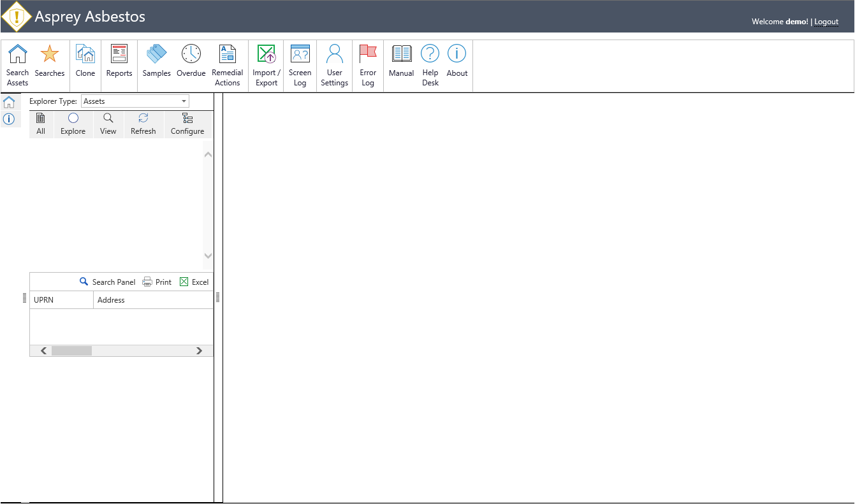Expand the Explorer Type dropdown

pyautogui.click(x=184, y=101)
